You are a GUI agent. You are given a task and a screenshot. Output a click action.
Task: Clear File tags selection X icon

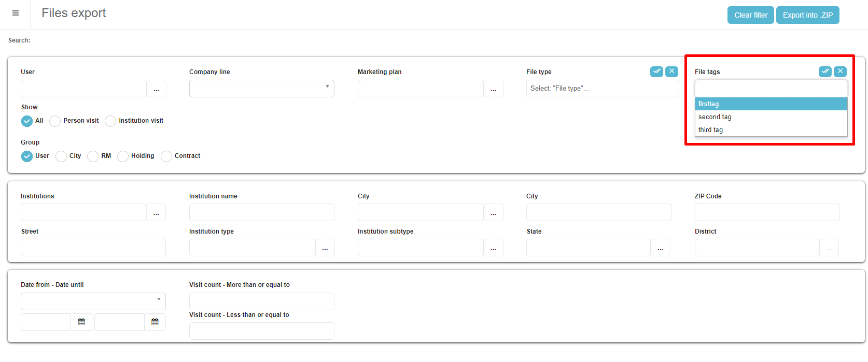[840, 71]
